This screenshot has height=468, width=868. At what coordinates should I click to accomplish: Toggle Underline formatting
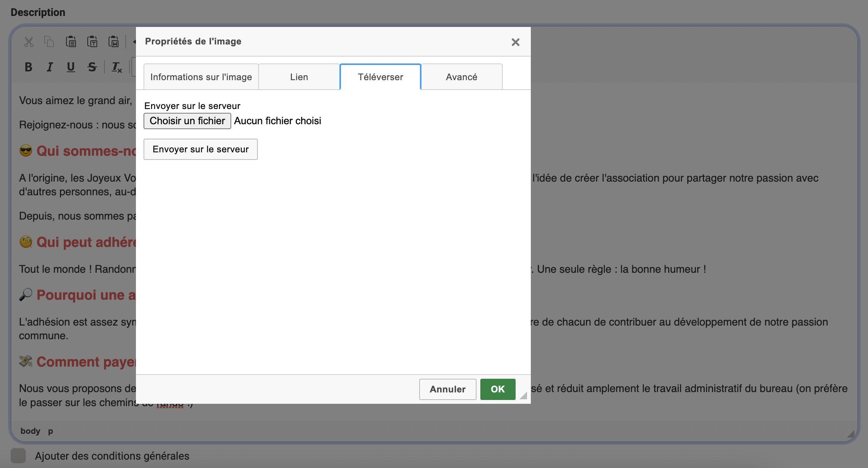[71, 67]
